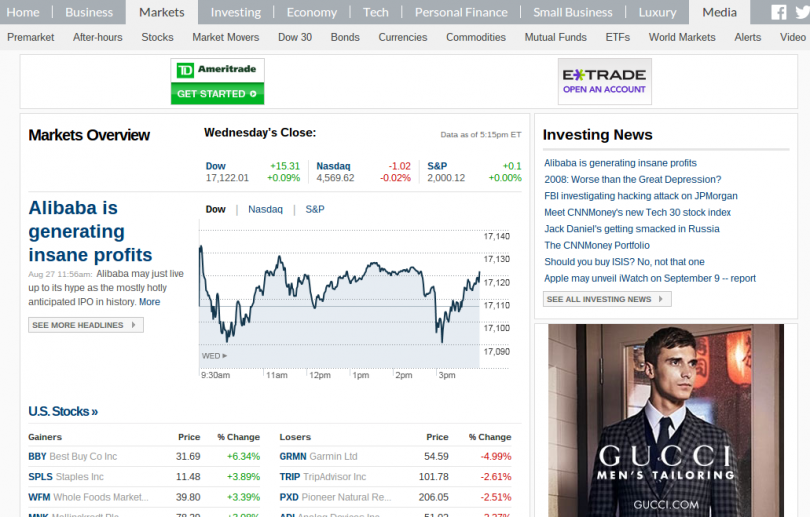This screenshot has width=810, height=517.
Task: Open the Currencies page
Action: click(403, 37)
